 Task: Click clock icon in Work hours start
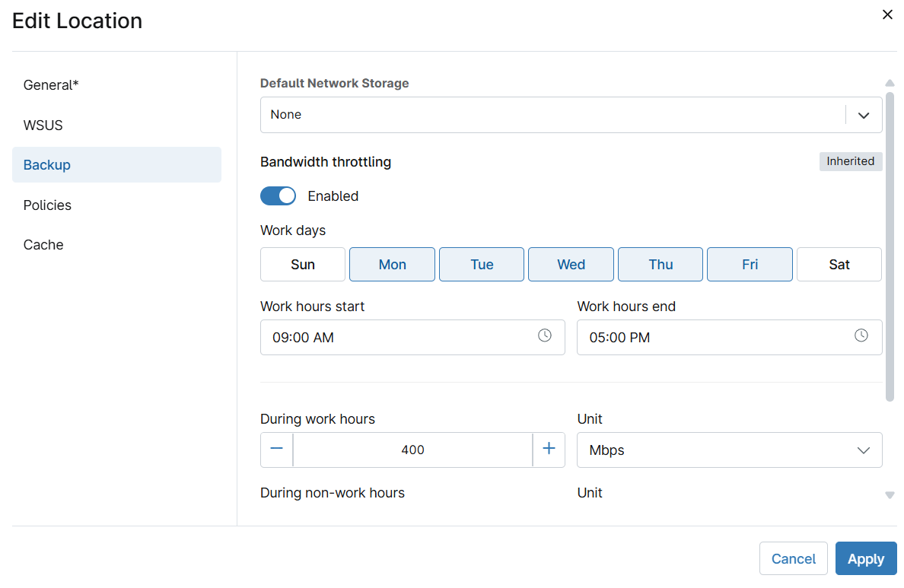pyautogui.click(x=545, y=335)
